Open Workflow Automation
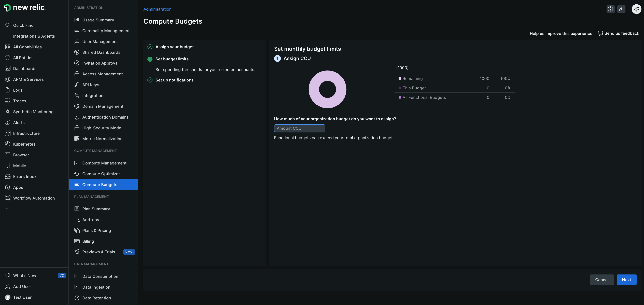Screen dimensions: 644x305 [x=34, y=198]
